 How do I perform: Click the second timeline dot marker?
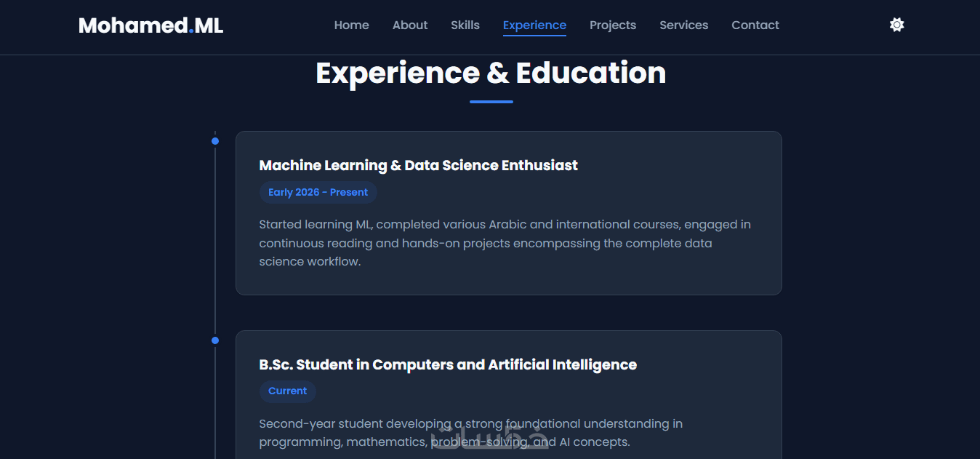(x=215, y=340)
